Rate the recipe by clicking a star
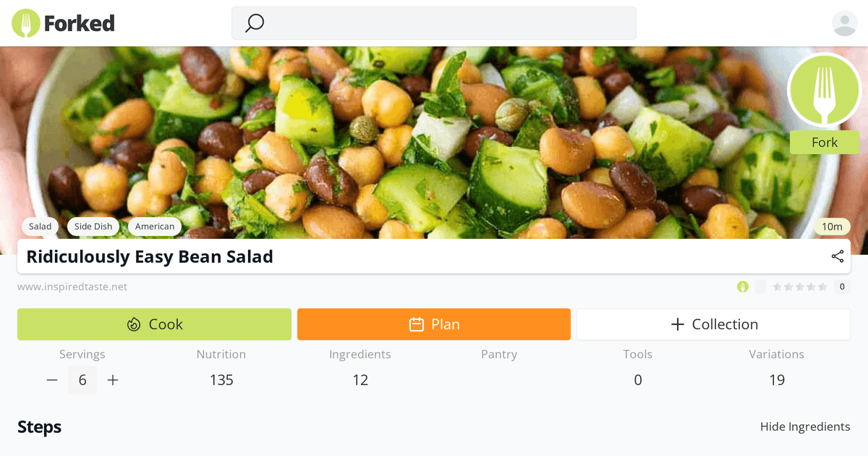The width and height of the screenshot is (868, 456). [799, 287]
